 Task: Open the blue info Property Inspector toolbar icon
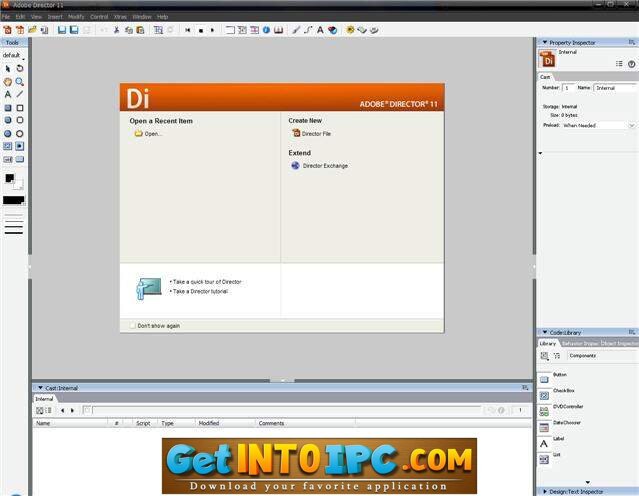point(266,30)
